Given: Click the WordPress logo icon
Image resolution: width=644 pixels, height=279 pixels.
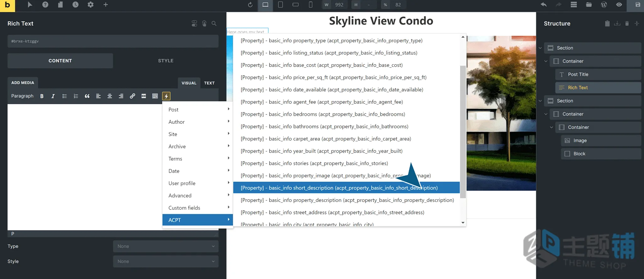Looking at the screenshot, I should pos(604,5).
